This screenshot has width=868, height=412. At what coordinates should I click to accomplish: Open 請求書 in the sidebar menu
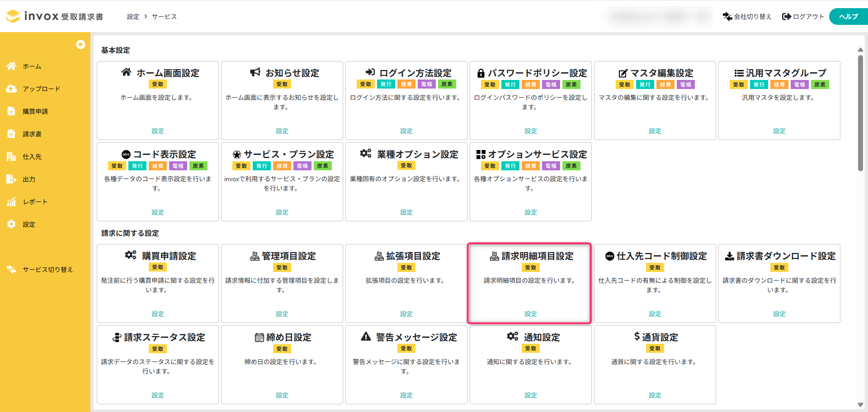pyautogui.click(x=32, y=134)
